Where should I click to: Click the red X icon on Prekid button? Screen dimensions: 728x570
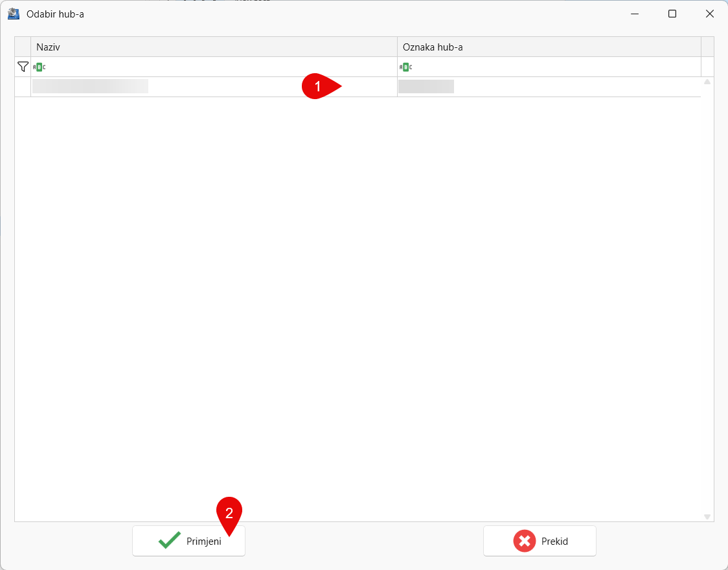(523, 540)
